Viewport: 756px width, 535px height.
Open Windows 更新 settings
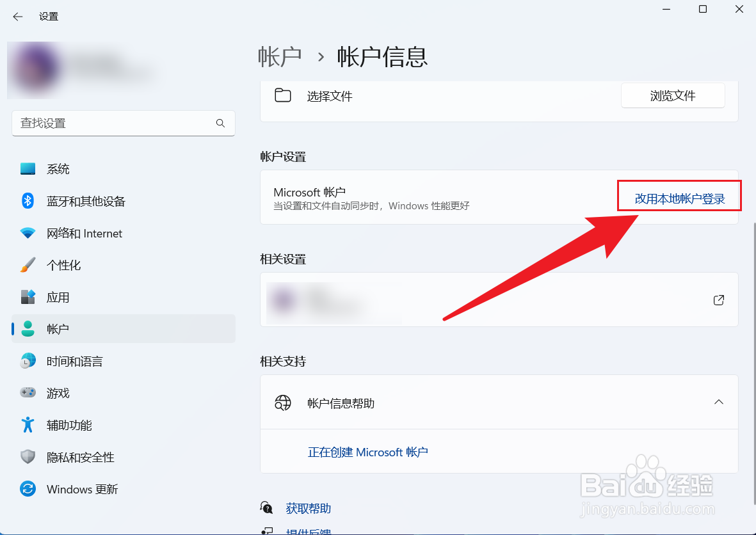click(124, 489)
